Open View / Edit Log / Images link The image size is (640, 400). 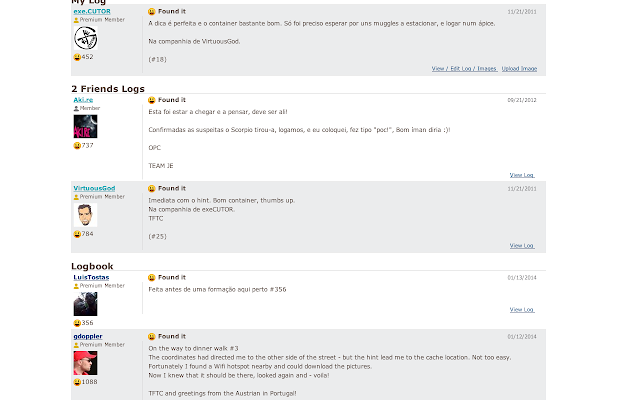(464, 69)
